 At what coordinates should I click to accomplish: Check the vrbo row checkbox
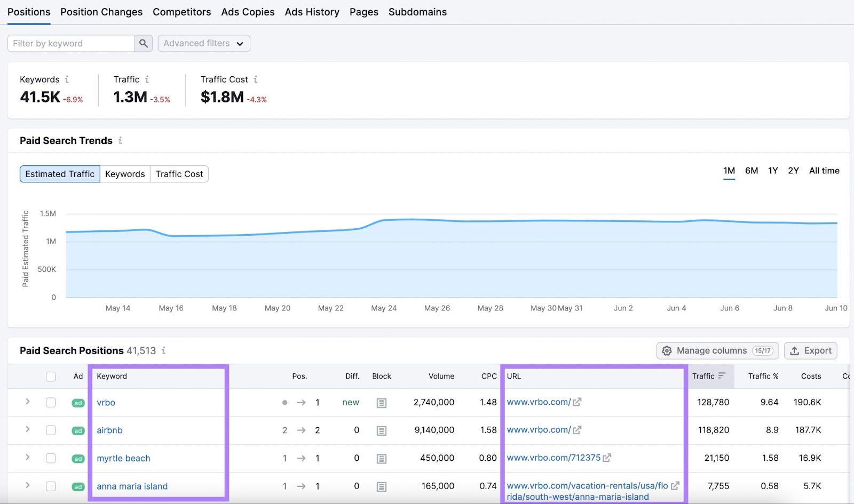click(51, 403)
